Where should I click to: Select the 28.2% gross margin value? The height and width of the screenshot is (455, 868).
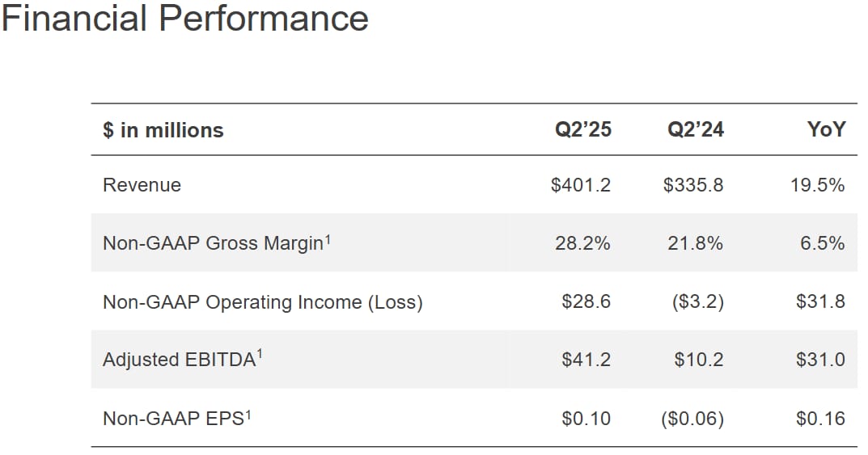click(x=582, y=243)
